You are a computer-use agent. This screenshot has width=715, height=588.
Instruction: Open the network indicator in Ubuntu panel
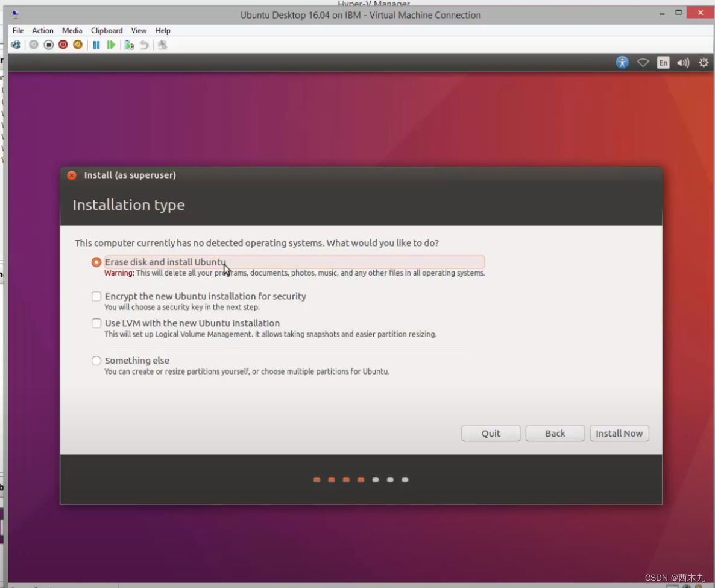pyautogui.click(x=643, y=63)
